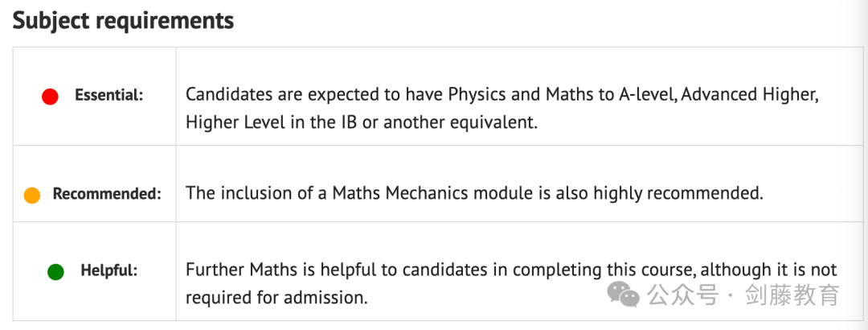Image resolution: width=868 pixels, height=330 pixels.
Task: Click the Essential: label
Action: pyautogui.click(x=109, y=96)
